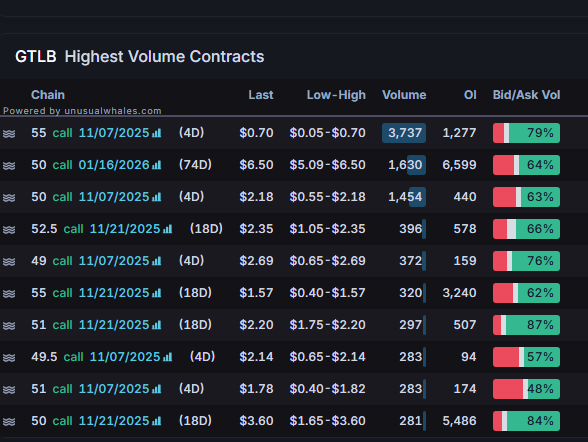Screen dimensions: 588x442
Task: Open 11/21/2025 date link in 50 call row
Action: coord(114,421)
